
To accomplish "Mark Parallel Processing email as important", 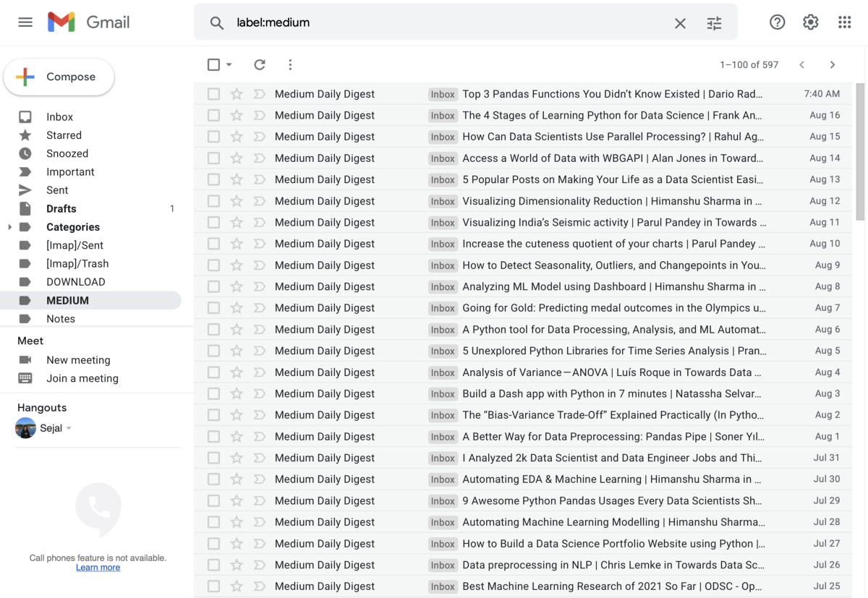I will [259, 137].
